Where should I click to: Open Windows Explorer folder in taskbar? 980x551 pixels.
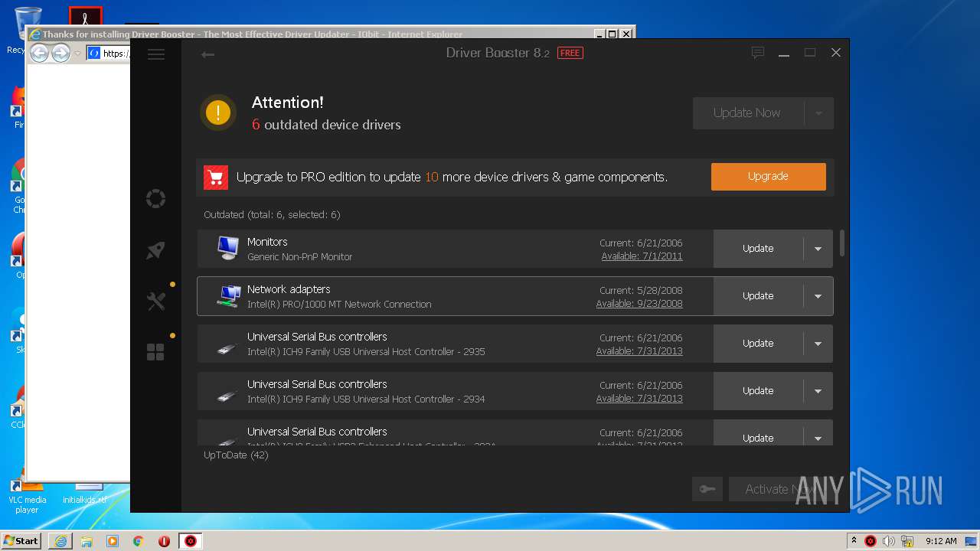[x=87, y=541]
